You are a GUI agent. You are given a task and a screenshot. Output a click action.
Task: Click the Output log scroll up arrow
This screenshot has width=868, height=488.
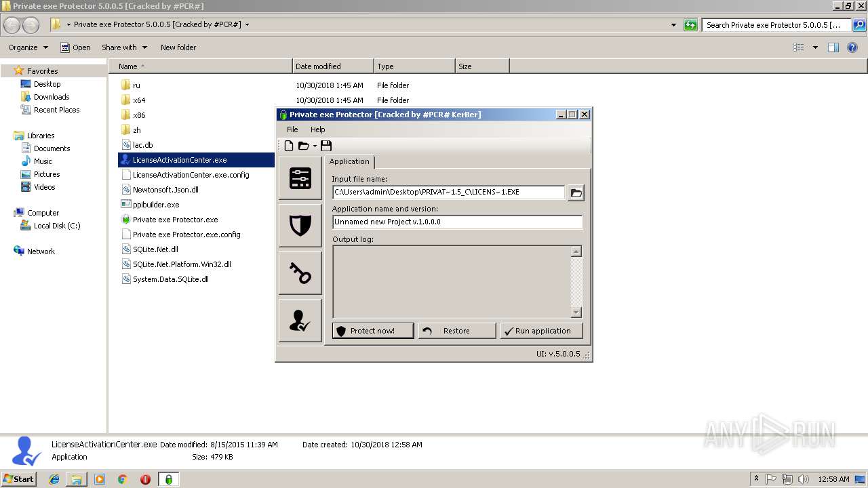tap(576, 251)
